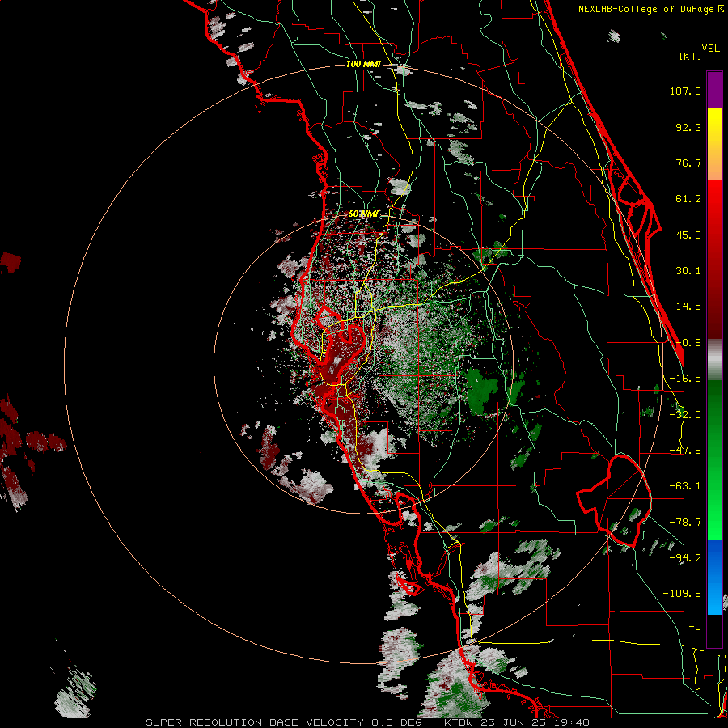Click the [KT] units label
Viewport: 728px width, 728px height.
tap(690, 56)
